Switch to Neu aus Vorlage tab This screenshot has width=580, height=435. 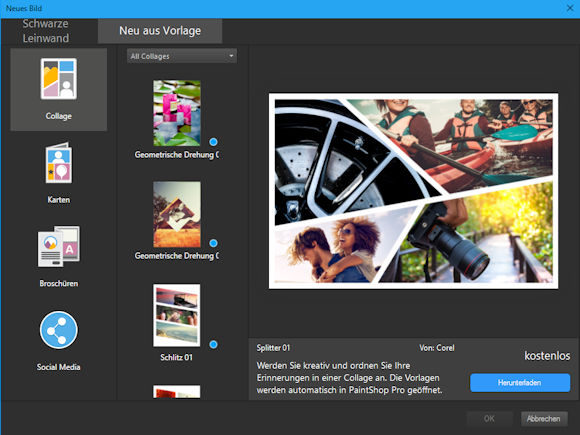pos(160,31)
